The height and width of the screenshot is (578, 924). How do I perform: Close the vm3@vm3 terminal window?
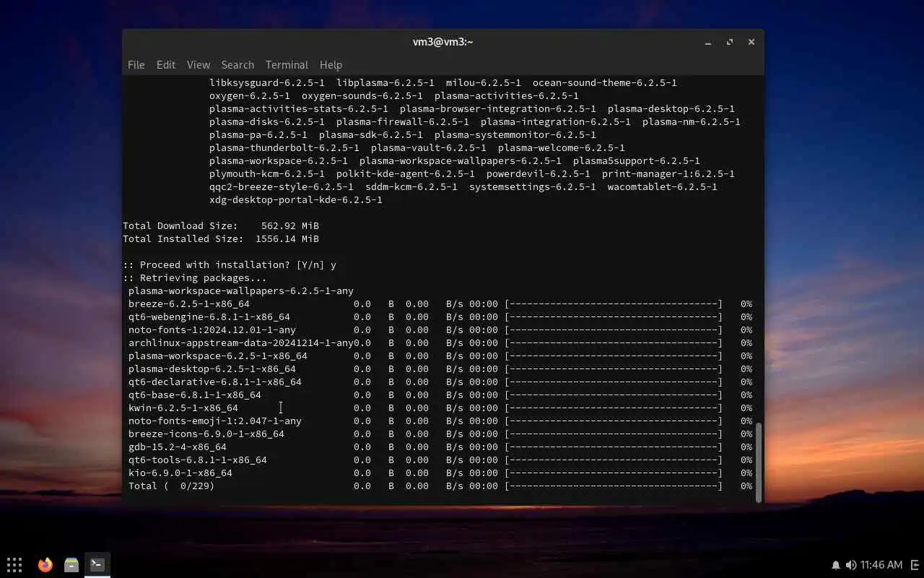click(x=751, y=42)
